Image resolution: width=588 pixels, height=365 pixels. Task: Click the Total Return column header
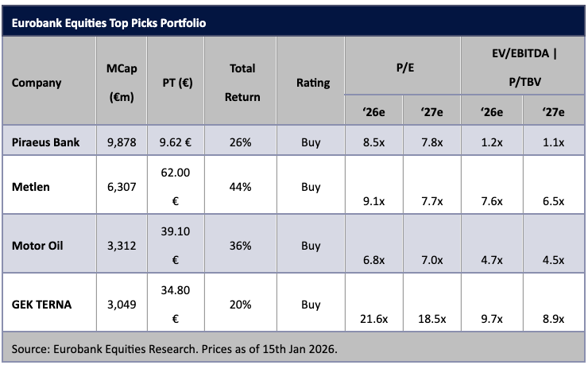click(242, 83)
